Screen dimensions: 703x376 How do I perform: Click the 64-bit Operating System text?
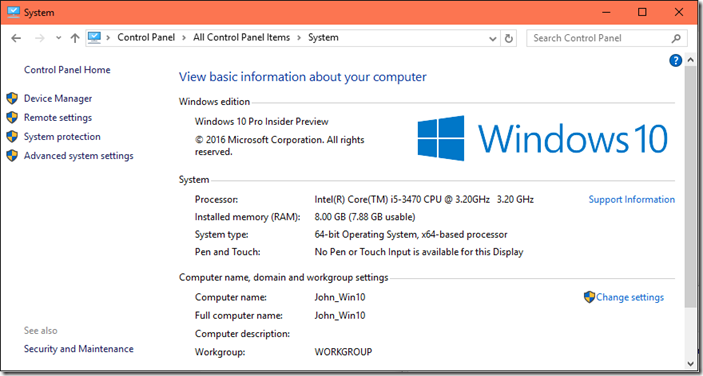point(411,235)
